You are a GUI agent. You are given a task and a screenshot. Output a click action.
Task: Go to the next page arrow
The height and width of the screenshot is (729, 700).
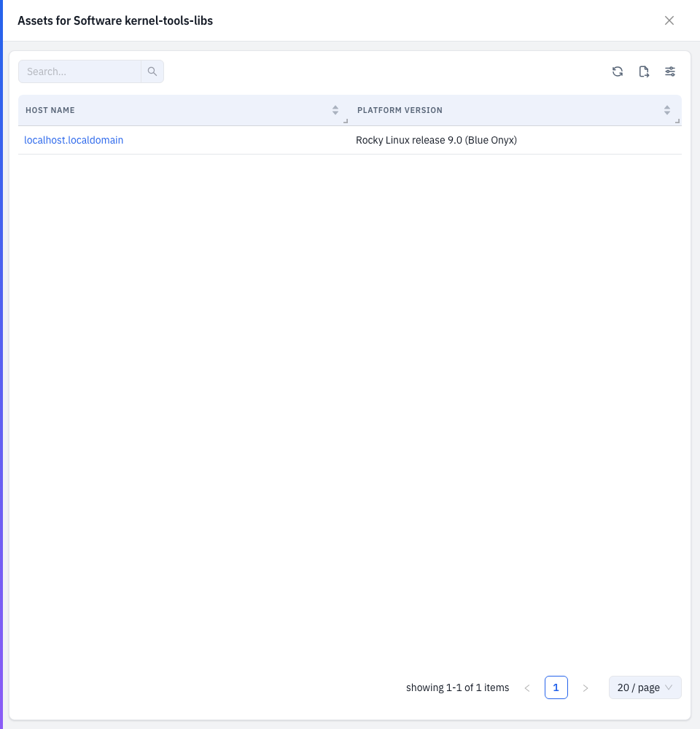pos(585,687)
